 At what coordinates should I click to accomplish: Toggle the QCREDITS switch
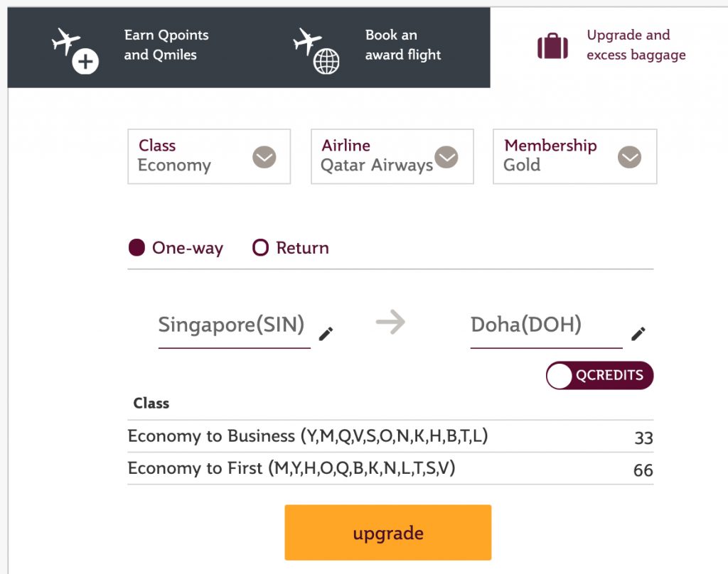599,376
